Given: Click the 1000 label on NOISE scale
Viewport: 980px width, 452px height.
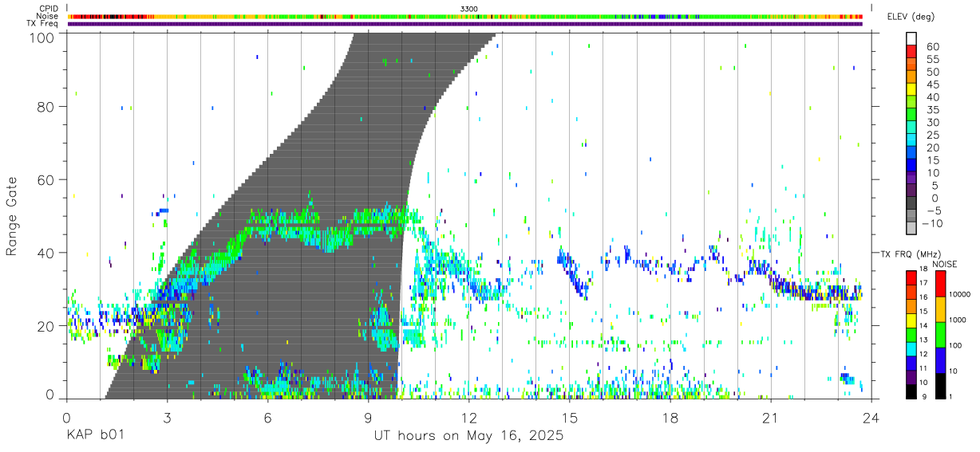Looking at the screenshot, I should (958, 320).
